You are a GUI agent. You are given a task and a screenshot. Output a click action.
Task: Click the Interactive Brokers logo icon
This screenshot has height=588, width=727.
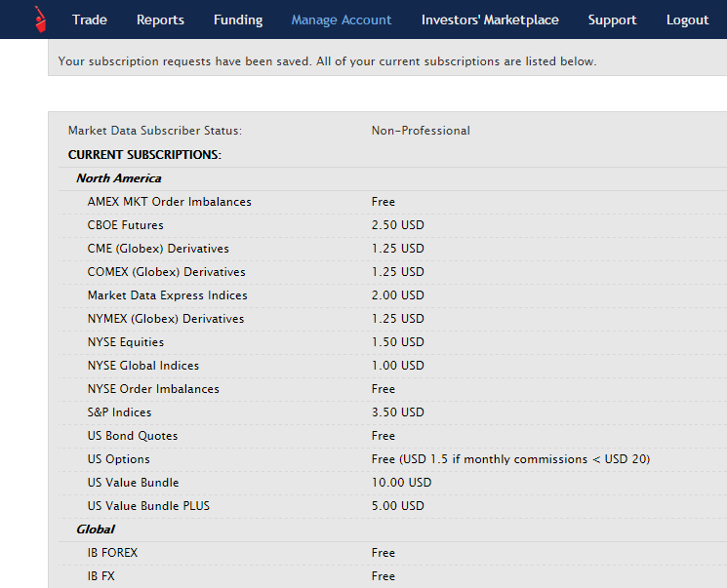tap(40, 19)
